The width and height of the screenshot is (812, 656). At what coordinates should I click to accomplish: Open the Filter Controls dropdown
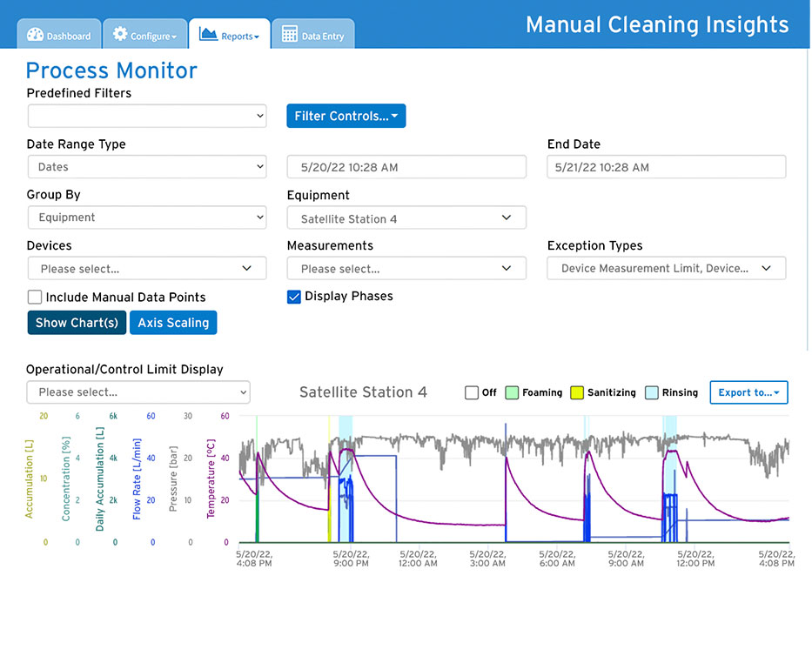[x=346, y=116]
